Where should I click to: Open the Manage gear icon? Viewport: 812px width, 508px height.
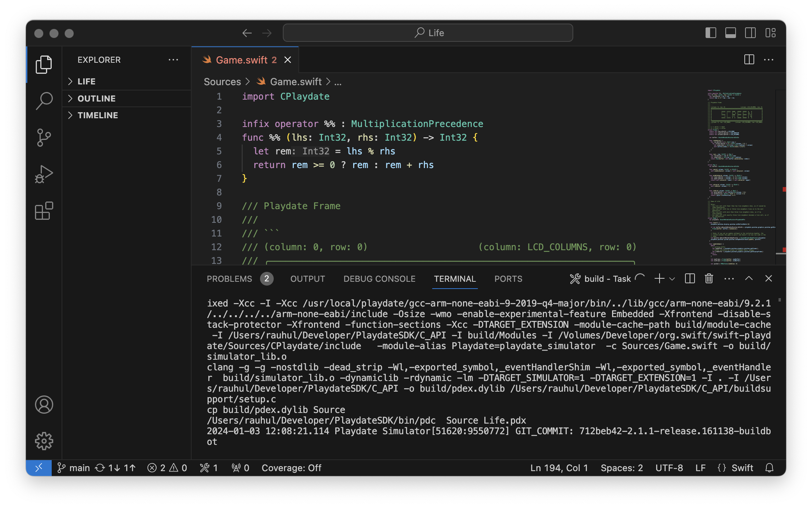44,441
